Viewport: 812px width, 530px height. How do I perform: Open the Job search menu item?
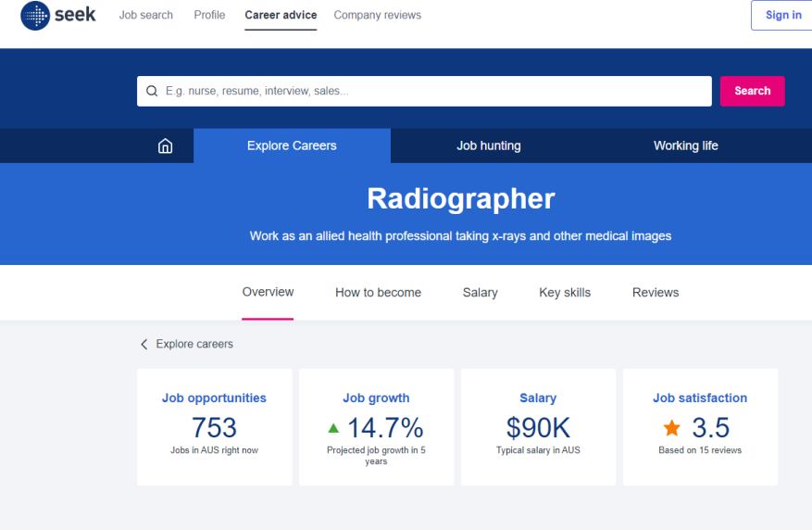[145, 15]
